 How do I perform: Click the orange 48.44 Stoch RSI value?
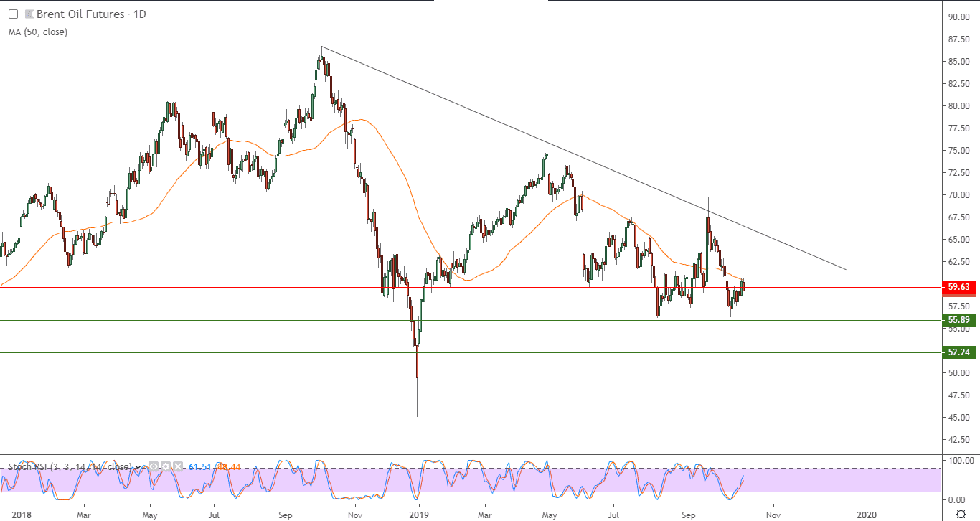coord(227,467)
